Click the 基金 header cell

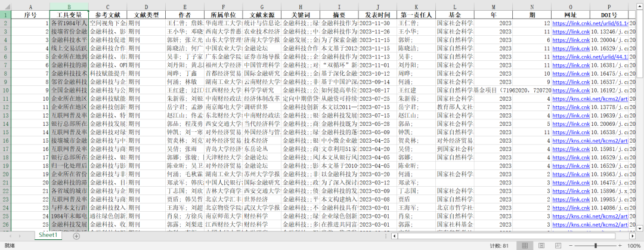pos(455,15)
